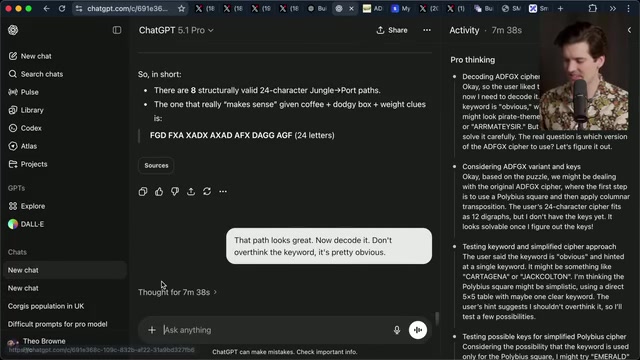Viewport: 640px width, 360px height.
Task: Click the address bar site settings icon
Action: tap(79, 9)
